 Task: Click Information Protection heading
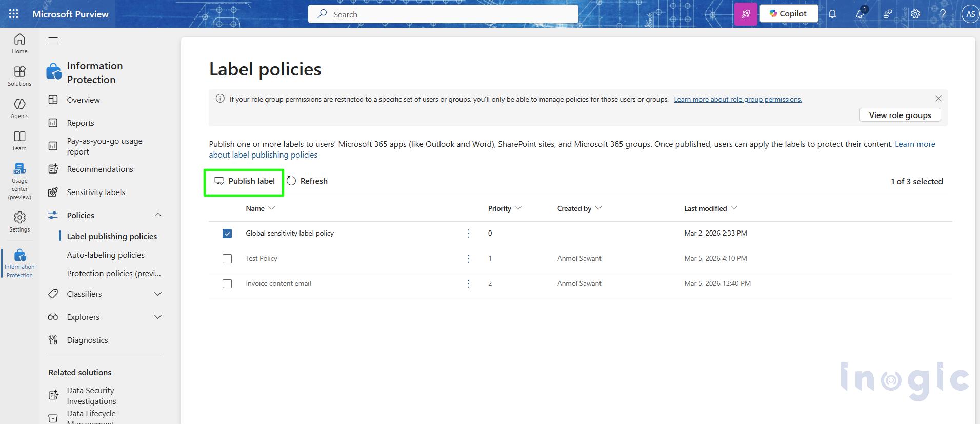click(x=94, y=72)
